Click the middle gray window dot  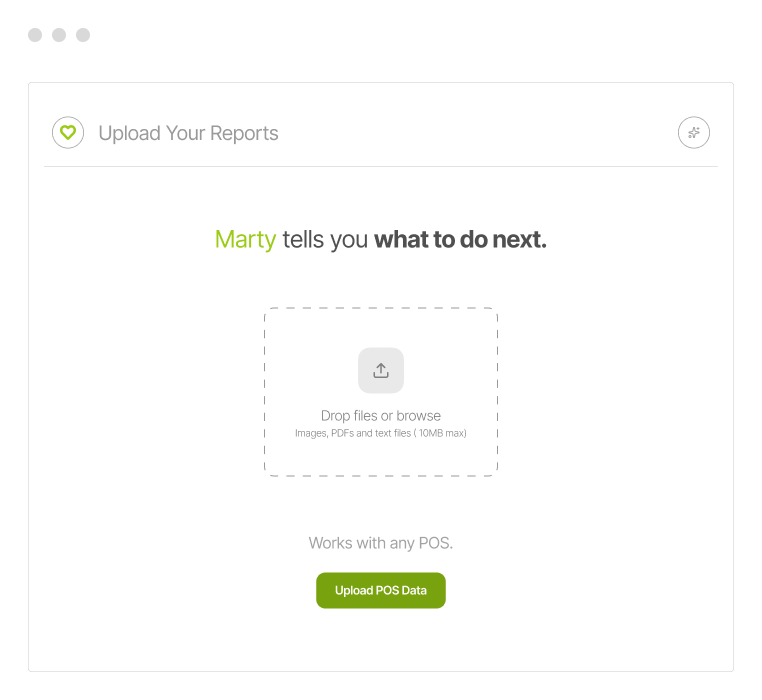59,35
